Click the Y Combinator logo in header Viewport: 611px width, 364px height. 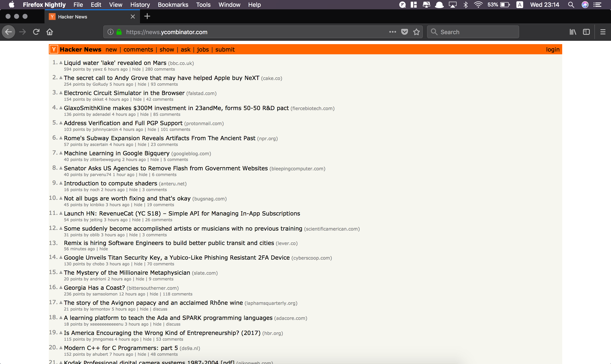[x=54, y=49]
